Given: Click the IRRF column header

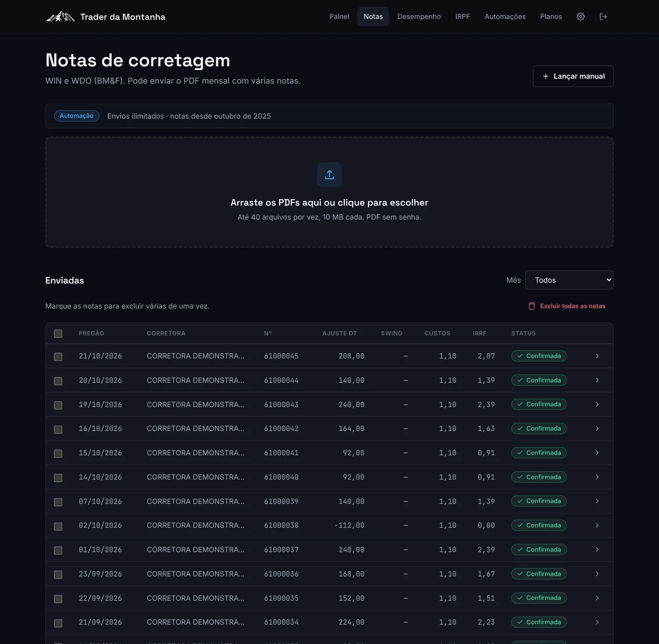Looking at the screenshot, I should [x=479, y=333].
